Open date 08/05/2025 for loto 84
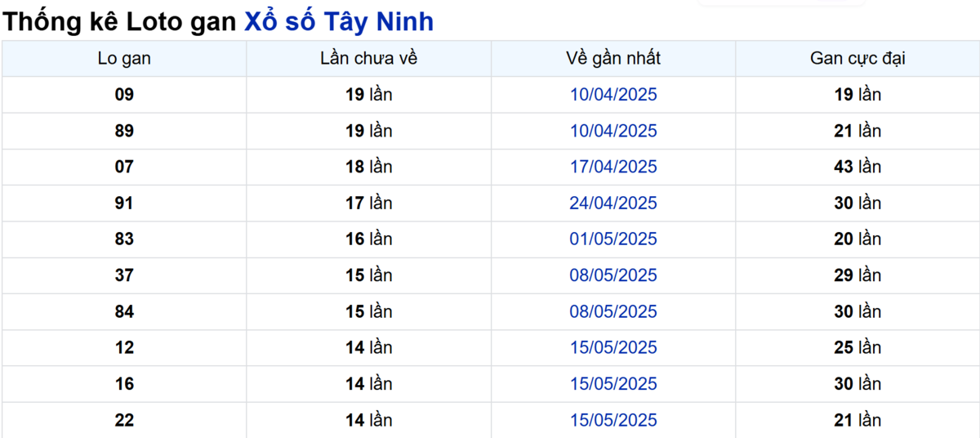The height and width of the screenshot is (438, 980). point(612,311)
